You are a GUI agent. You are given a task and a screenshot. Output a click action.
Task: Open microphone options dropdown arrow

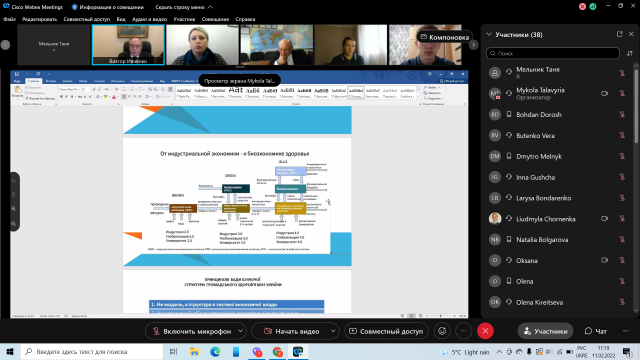pos(241,331)
